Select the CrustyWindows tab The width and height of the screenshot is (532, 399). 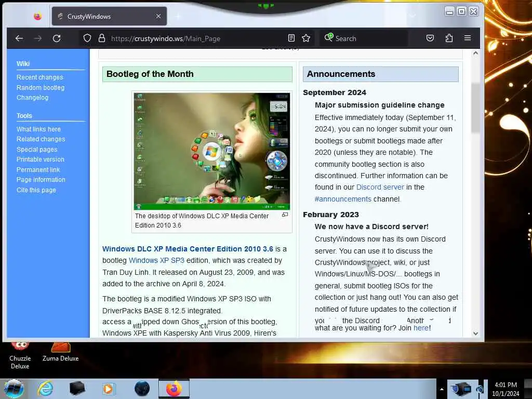click(x=109, y=16)
